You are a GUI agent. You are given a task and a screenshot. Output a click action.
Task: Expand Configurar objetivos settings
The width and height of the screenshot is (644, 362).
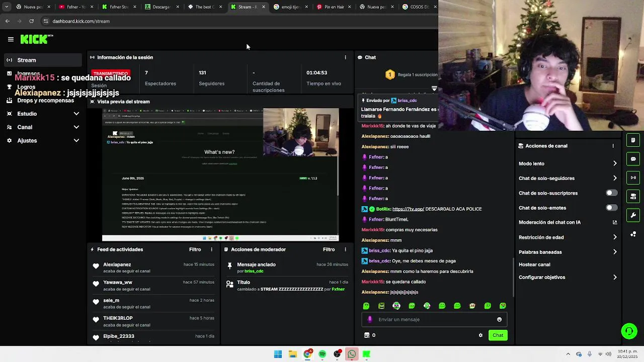click(x=615, y=277)
